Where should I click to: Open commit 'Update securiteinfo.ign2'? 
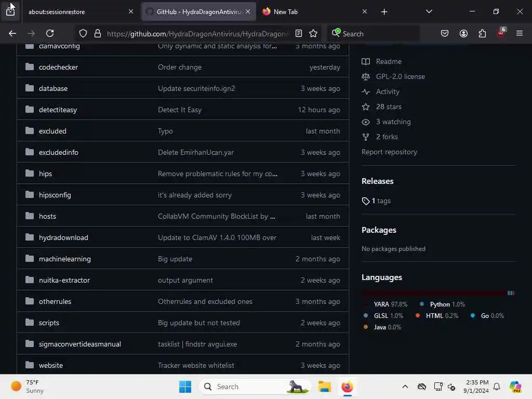click(x=196, y=88)
